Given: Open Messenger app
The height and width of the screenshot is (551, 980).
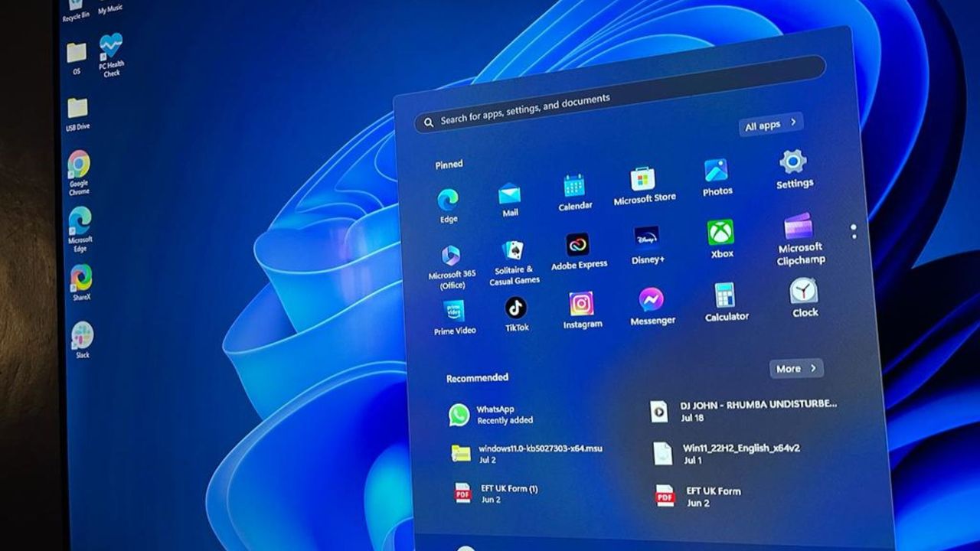Looking at the screenshot, I should pos(652,306).
